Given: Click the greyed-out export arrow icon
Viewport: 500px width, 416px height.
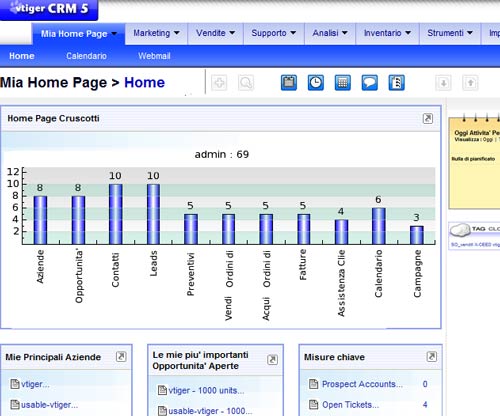Looking at the screenshot, I should [x=470, y=83].
